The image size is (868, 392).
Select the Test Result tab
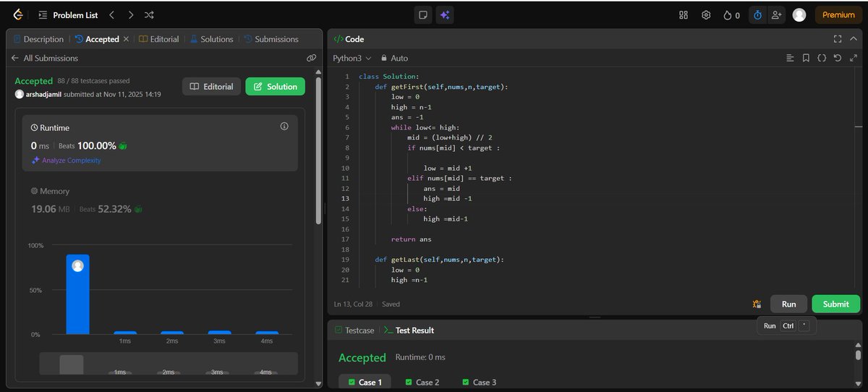pos(409,330)
